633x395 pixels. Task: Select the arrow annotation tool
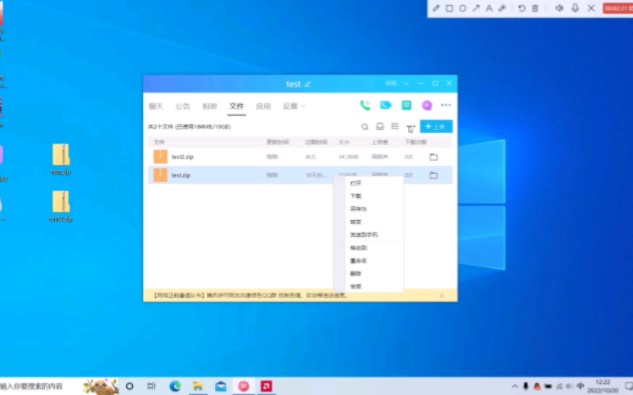476,8
